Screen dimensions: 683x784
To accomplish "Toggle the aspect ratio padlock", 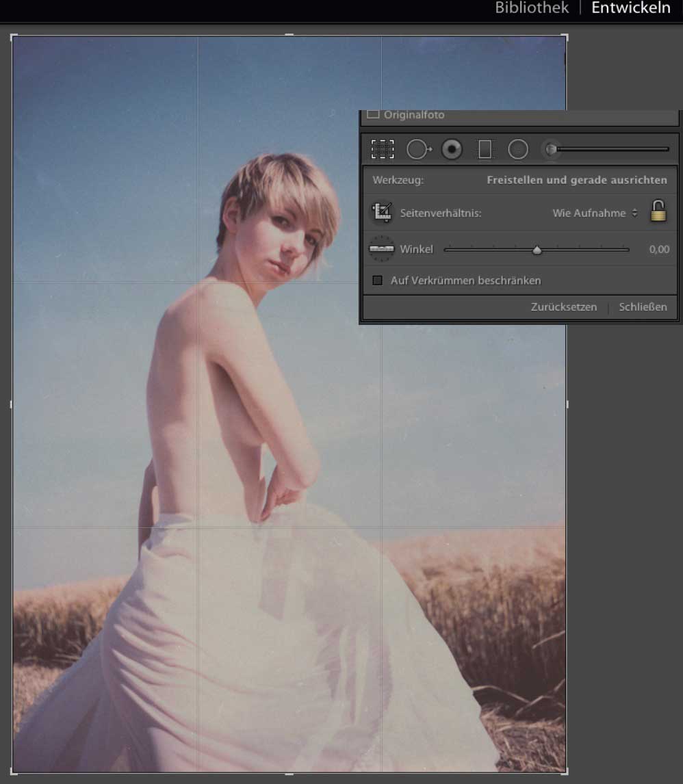I will tap(658, 211).
